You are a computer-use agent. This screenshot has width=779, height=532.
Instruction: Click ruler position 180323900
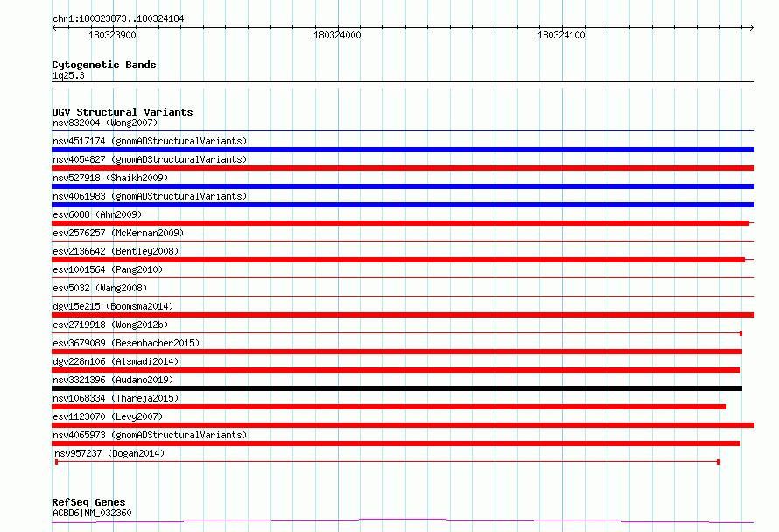click(112, 35)
